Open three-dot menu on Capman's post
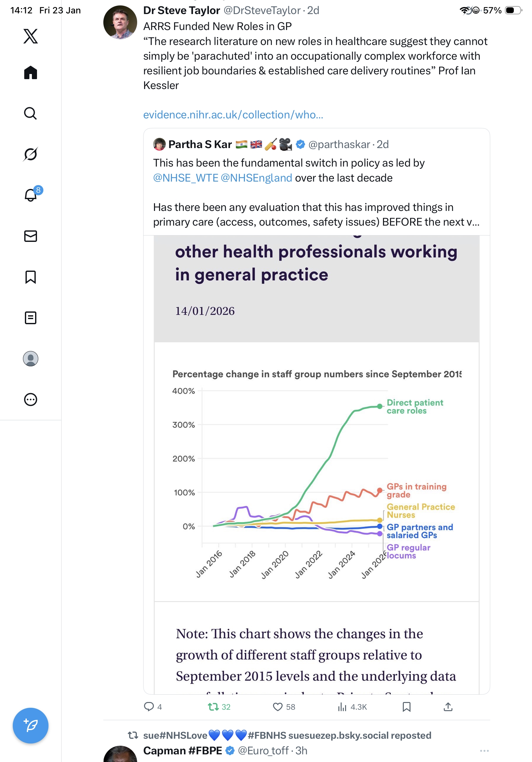 pyautogui.click(x=484, y=751)
